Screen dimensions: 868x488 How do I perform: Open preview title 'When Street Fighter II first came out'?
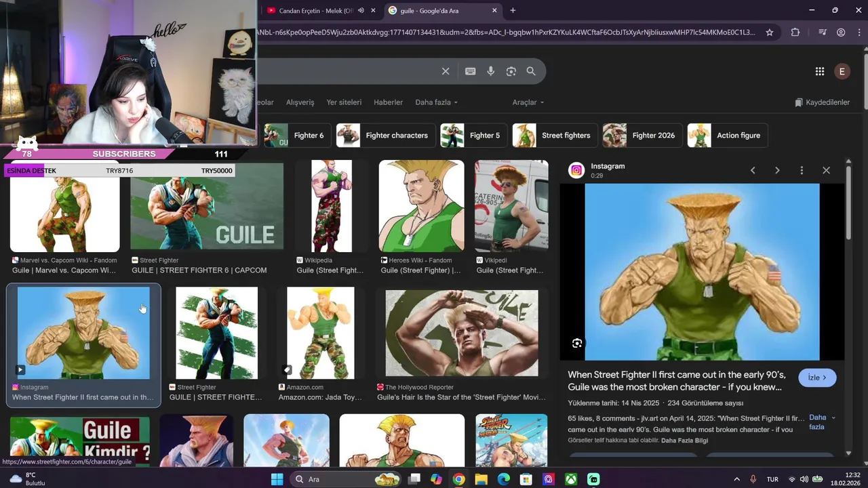[677, 381]
